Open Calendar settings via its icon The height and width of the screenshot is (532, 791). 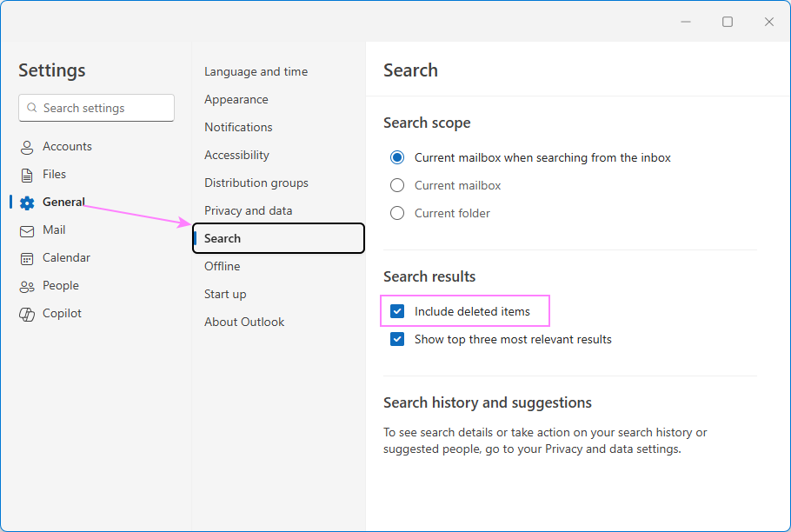(27, 257)
